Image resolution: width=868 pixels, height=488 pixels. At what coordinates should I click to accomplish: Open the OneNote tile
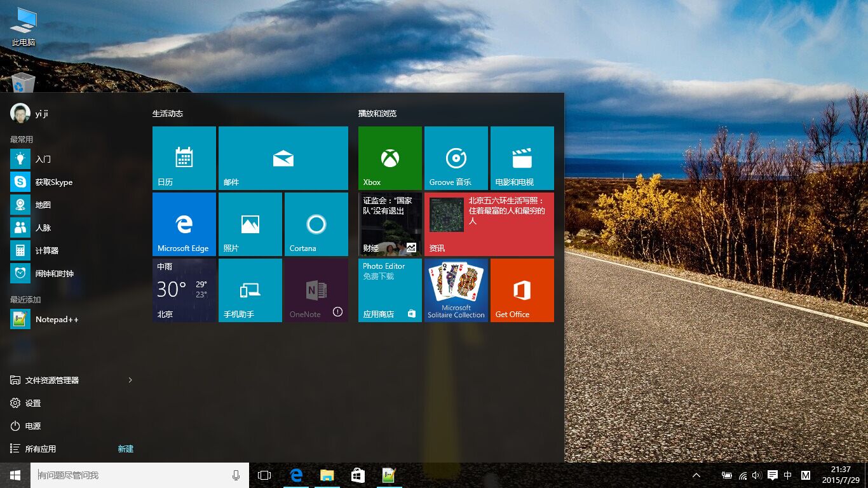coord(316,290)
